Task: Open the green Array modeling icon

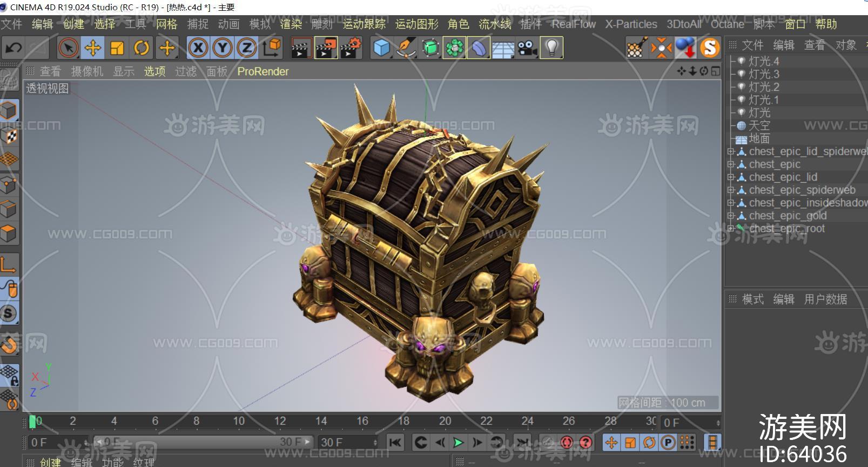Action: pyautogui.click(x=455, y=48)
